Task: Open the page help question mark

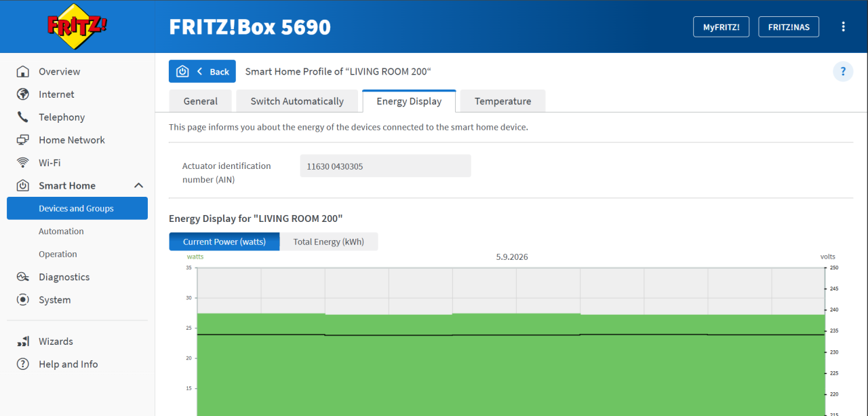Action: [843, 71]
